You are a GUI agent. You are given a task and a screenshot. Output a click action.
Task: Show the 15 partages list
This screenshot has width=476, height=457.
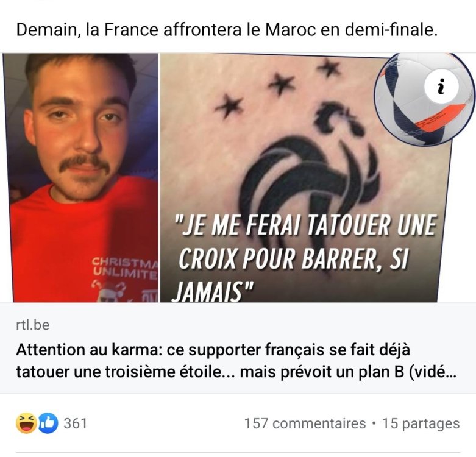[x=421, y=423]
